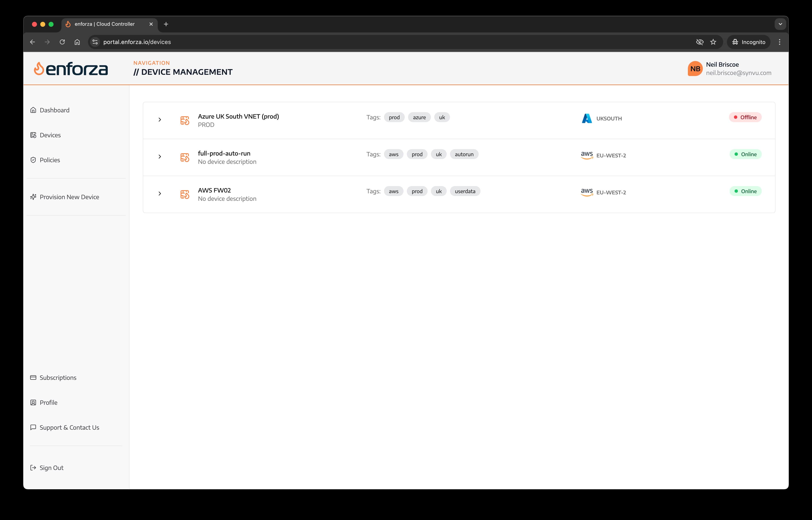Screen dimensions: 812x520
Task: Click the firewall icon for Azure UK South VNET
Action: 185,120
